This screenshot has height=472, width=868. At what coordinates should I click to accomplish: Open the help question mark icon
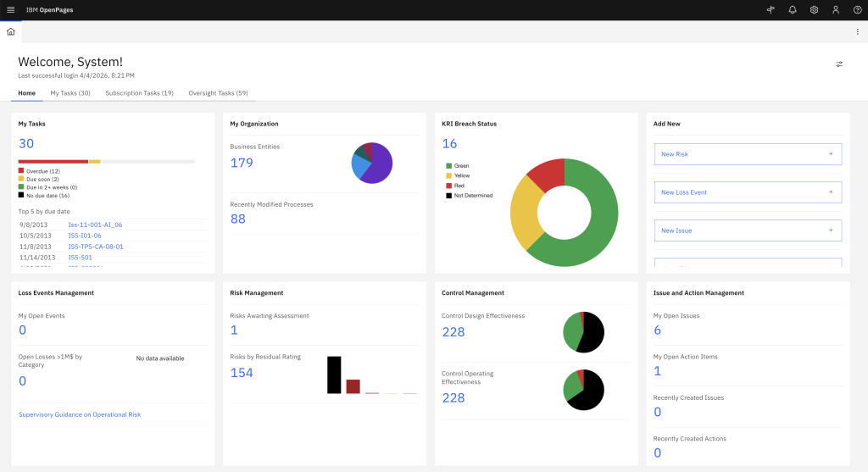pos(857,10)
